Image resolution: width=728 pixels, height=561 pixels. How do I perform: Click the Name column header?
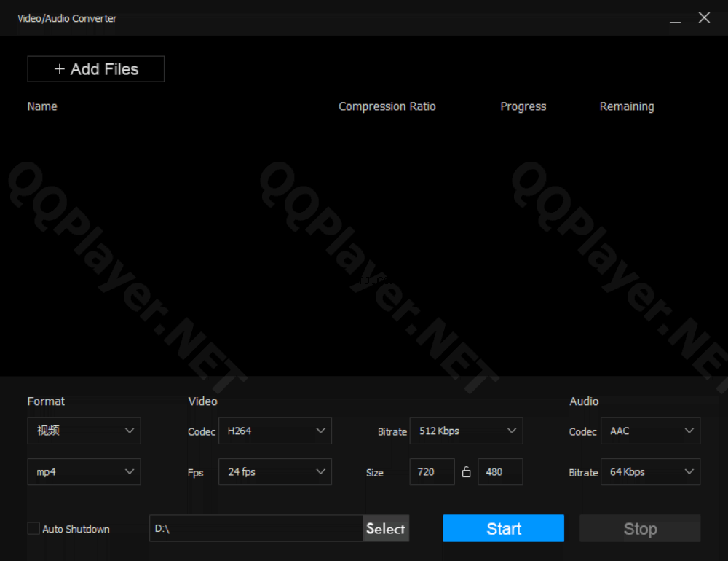point(42,106)
